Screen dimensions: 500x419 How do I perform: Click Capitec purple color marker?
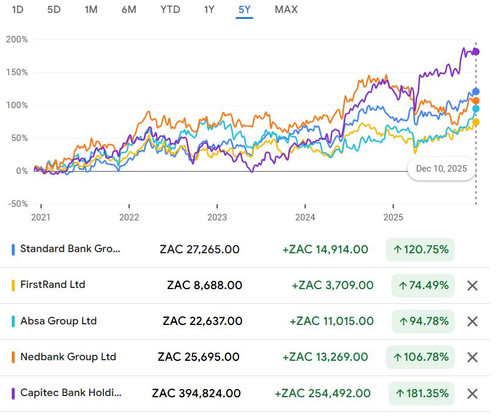[13, 394]
